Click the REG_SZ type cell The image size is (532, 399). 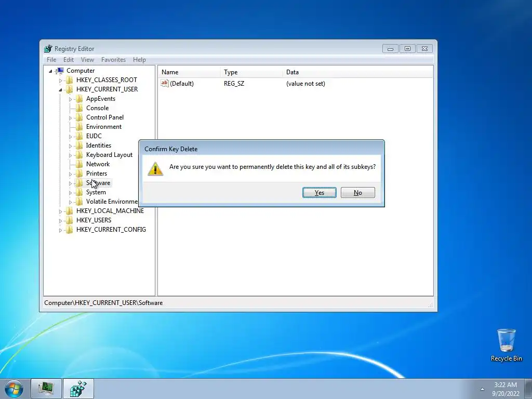click(x=234, y=84)
